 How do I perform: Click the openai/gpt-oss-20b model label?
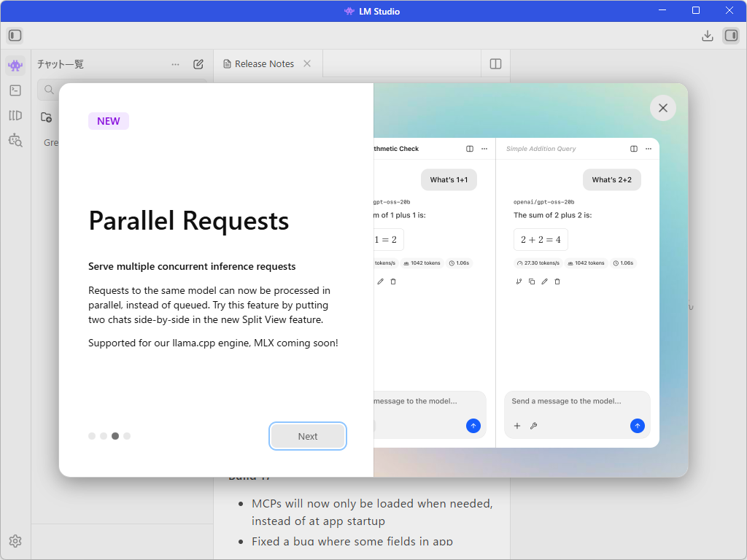pyautogui.click(x=543, y=202)
